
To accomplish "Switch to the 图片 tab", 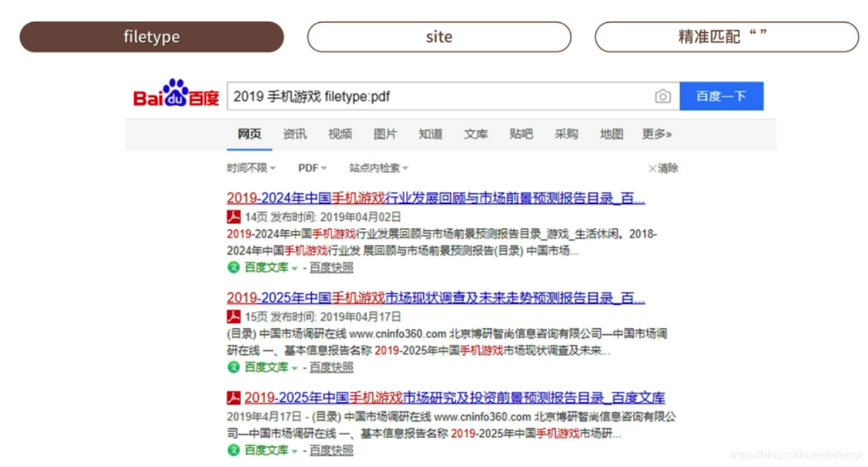I will (385, 134).
